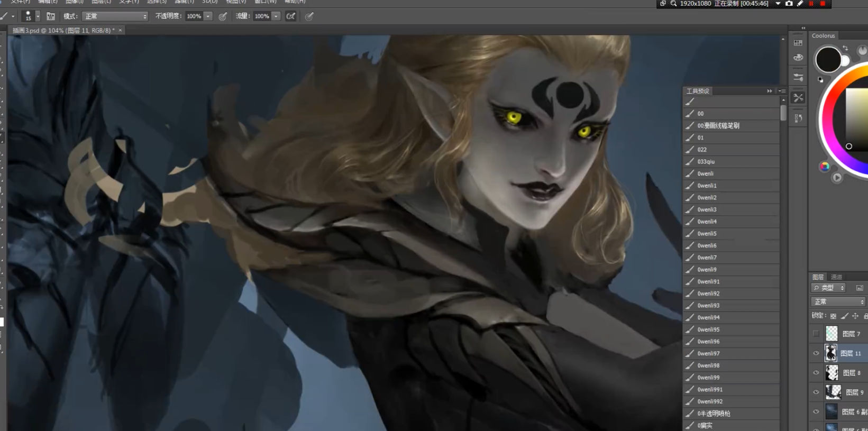This screenshot has width=868, height=431.
Task: Lock transparent pixels checkerboard icon
Action: coord(833,316)
